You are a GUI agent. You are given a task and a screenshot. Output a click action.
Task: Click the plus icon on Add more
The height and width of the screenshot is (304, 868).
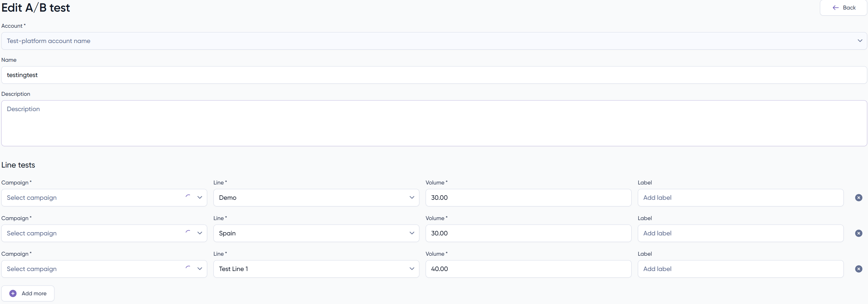tap(13, 293)
